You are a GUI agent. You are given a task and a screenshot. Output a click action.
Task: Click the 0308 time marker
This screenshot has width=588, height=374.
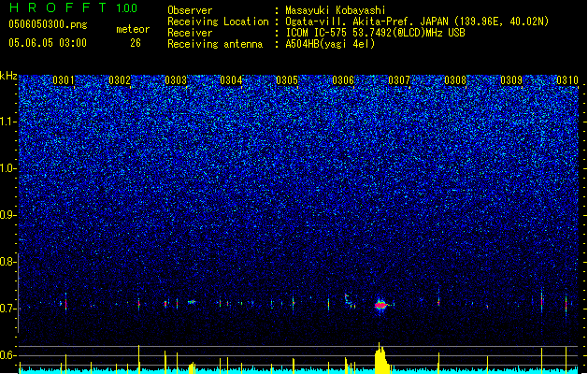pyautogui.click(x=455, y=80)
